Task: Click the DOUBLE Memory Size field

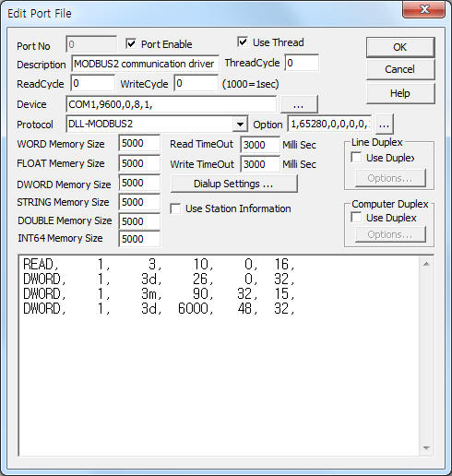Action: 139,221
